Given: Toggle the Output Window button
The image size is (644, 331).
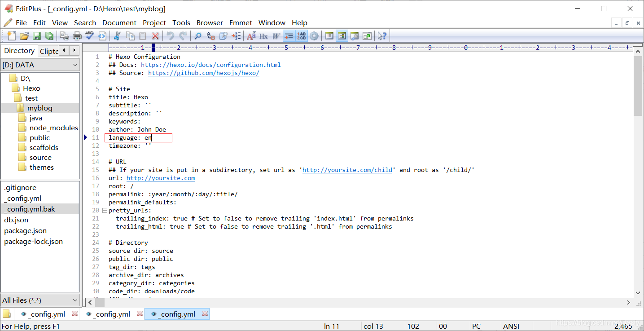Looking at the screenshot, I should tap(355, 36).
